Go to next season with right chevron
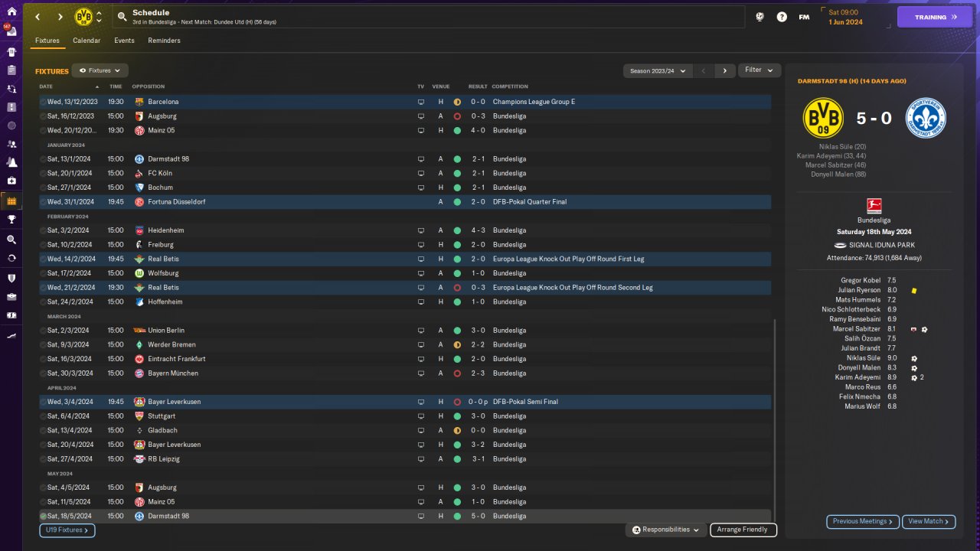The image size is (980, 551). [x=725, y=70]
